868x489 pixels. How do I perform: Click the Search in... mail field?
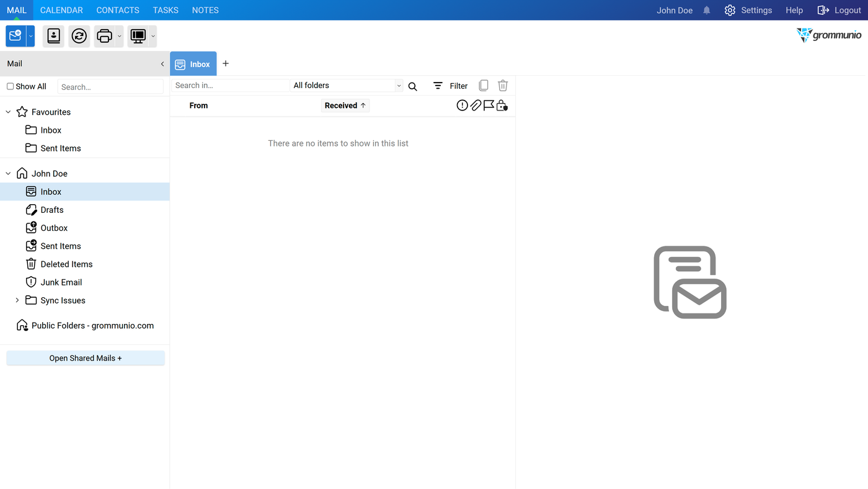pos(230,86)
